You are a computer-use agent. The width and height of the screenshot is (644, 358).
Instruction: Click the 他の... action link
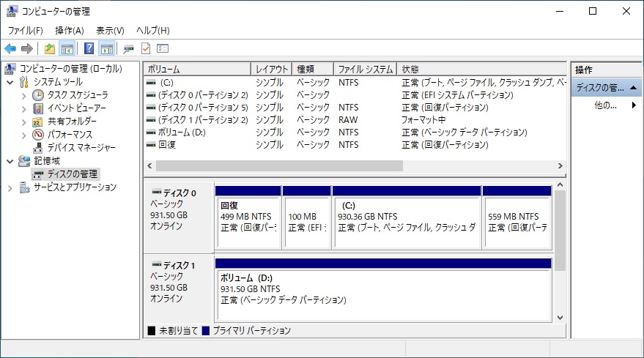[605, 105]
